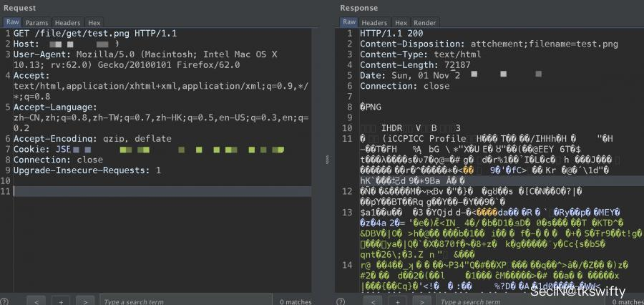Click the Content-Disposition header in response
Screen dimensions: 644x305
click(489, 44)
